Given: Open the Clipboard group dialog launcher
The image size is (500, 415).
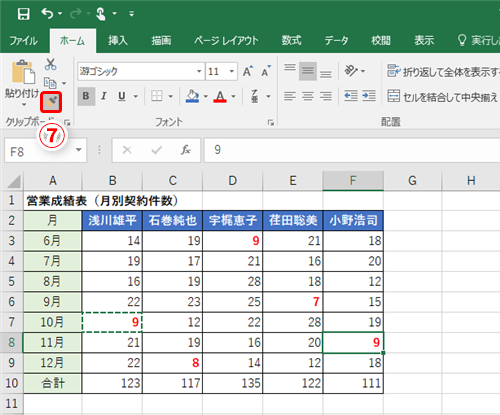Looking at the screenshot, I should [x=67, y=122].
